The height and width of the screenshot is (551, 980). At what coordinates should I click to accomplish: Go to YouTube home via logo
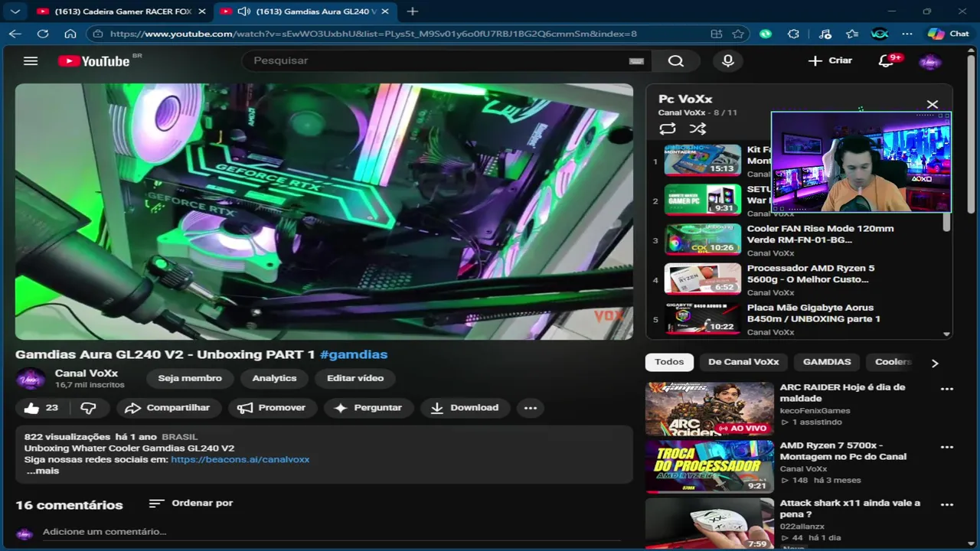pos(94,61)
